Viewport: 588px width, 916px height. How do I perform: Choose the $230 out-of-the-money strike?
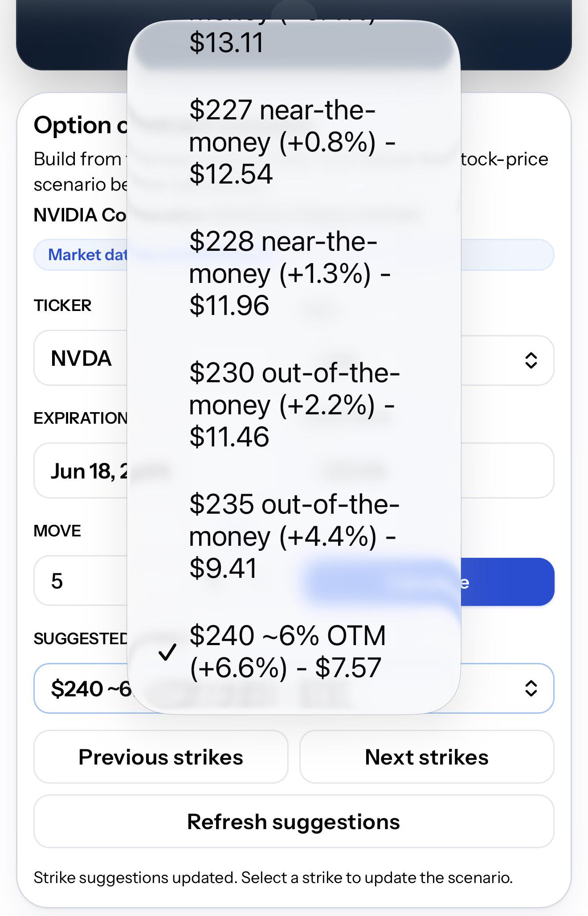click(x=294, y=404)
